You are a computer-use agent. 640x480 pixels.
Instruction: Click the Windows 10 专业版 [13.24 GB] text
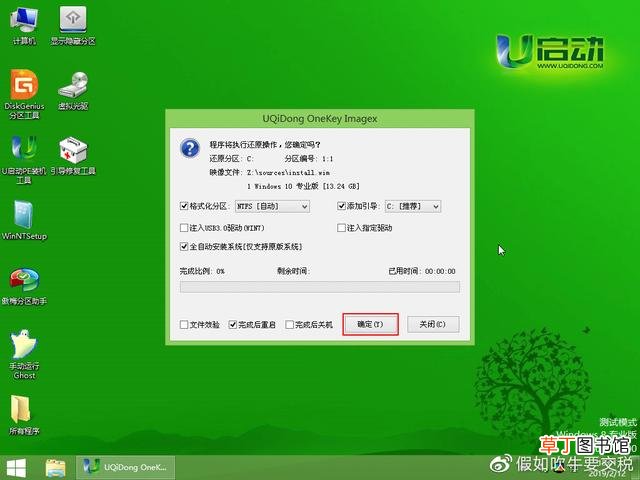[303, 187]
